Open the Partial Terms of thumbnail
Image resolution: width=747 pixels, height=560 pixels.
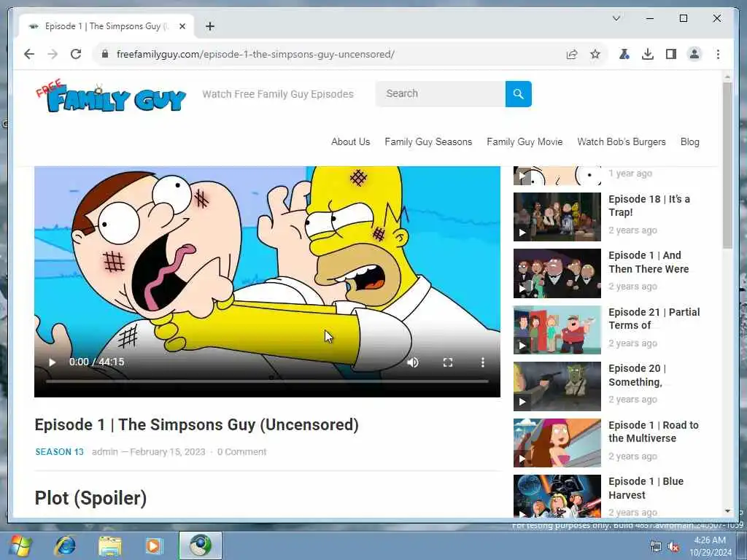[x=557, y=330]
